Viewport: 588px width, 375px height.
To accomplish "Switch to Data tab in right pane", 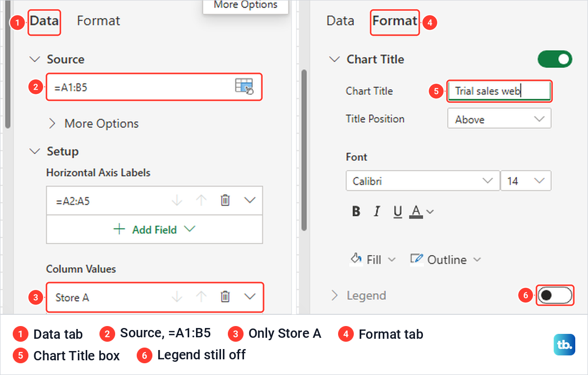I will click(340, 21).
